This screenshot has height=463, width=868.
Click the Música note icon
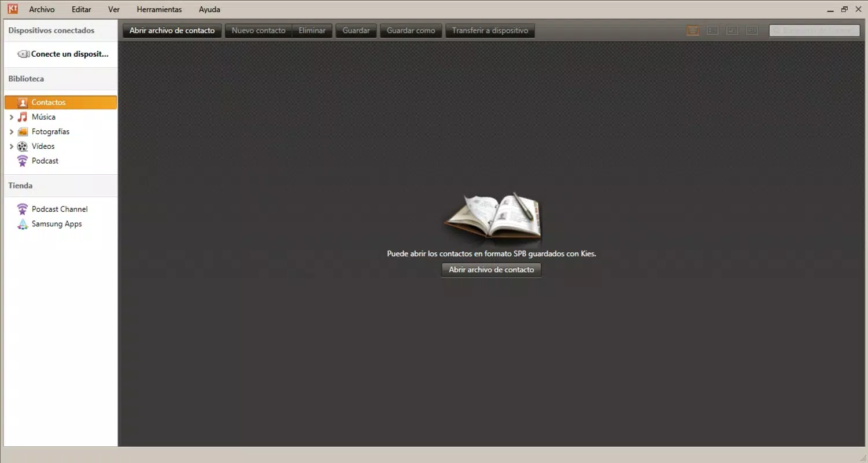coord(23,117)
